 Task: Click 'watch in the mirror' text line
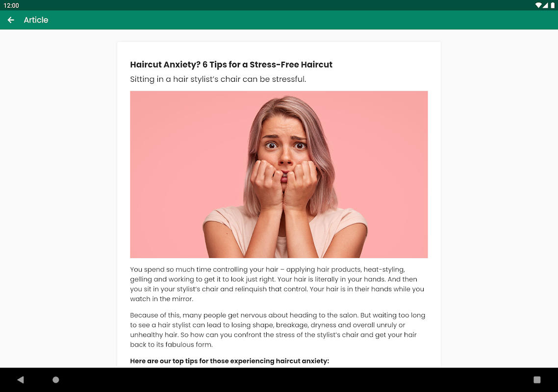pos(161,299)
